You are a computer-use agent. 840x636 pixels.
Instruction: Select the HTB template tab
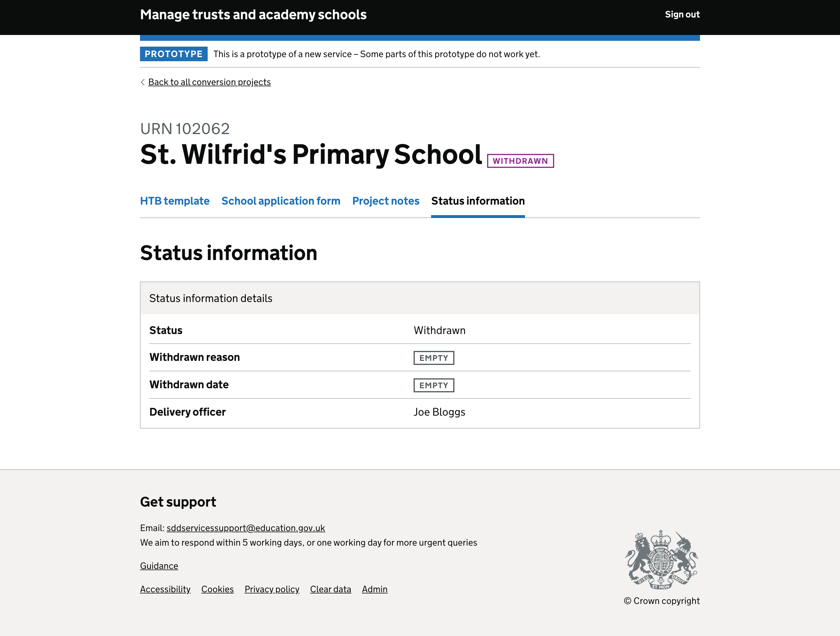point(174,201)
